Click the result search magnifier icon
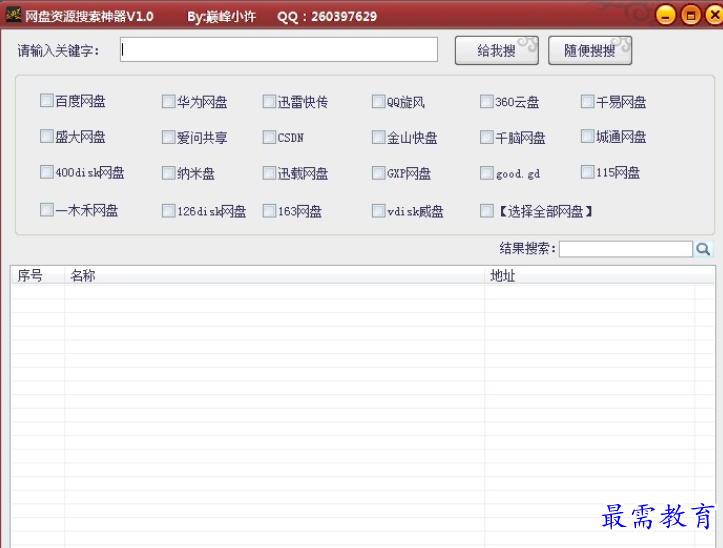The width and height of the screenshot is (723, 548). coord(703,249)
